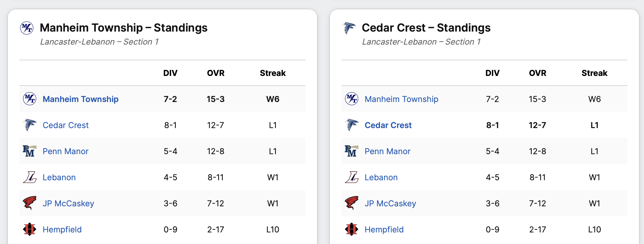Image resolution: width=644 pixels, height=244 pixels.
Task: Open Penn Manor link in left standings table
Action: (x=65, y=151)
